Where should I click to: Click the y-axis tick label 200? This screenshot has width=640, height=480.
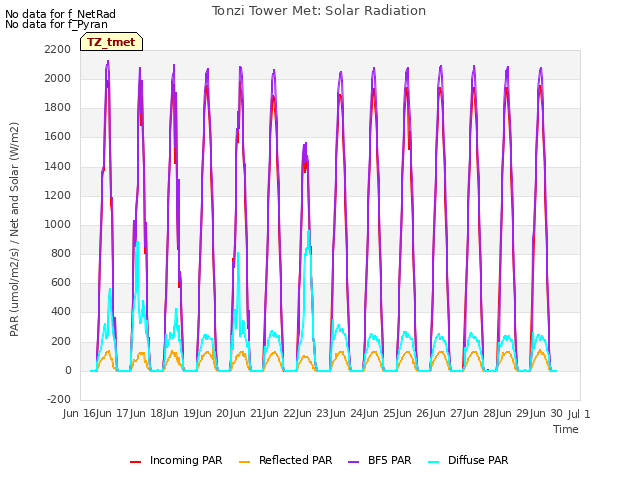(x=61, y=341)
